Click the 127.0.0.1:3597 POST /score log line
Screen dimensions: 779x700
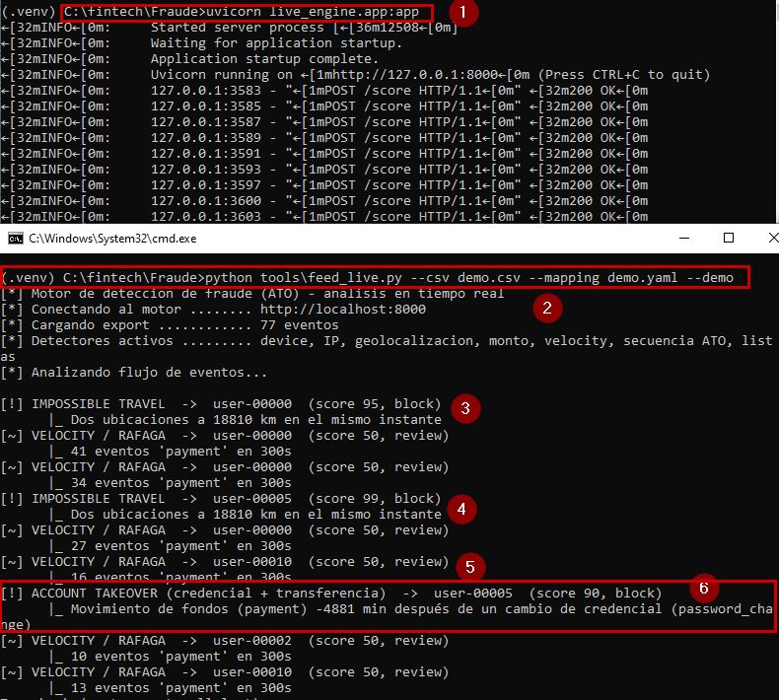pos(324,184)
